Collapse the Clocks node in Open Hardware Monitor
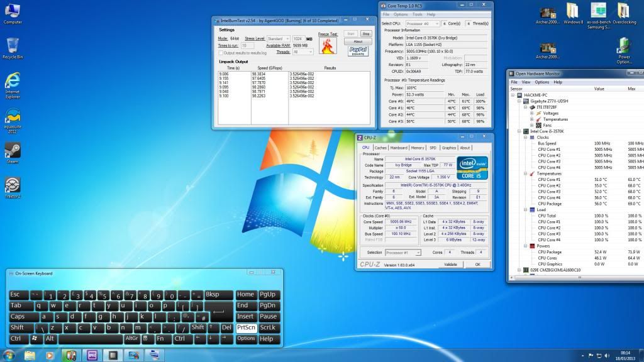This screenshot has height=362, width=644. pos(525,138)
